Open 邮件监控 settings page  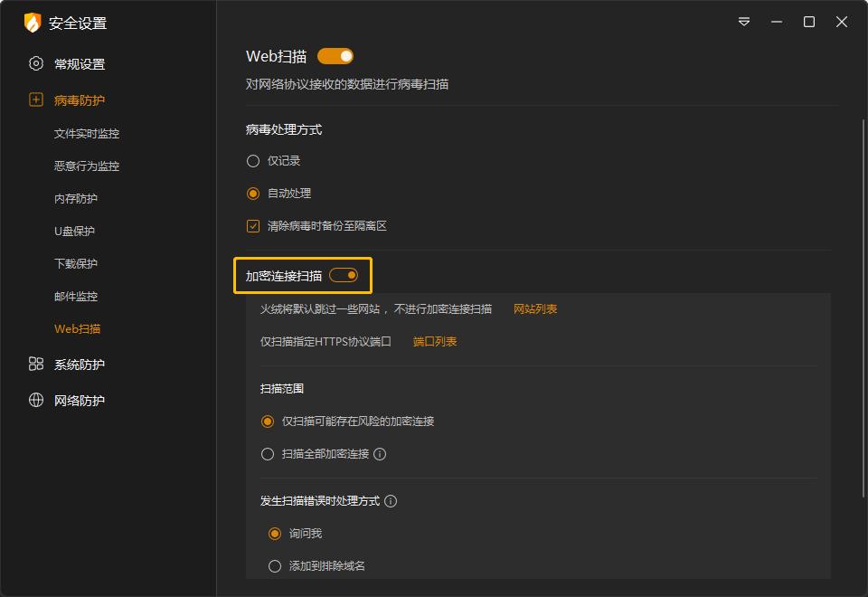[x=76, y=297]
